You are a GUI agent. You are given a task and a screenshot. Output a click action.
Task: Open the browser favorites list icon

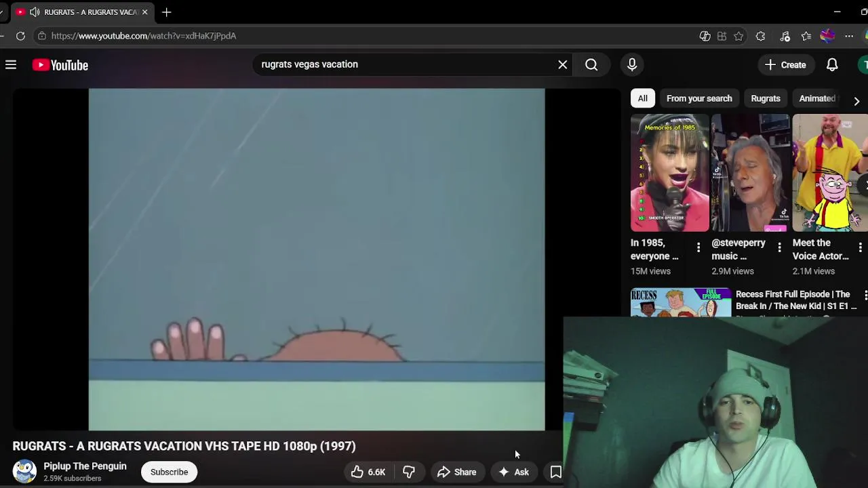[x=806, y=36]
